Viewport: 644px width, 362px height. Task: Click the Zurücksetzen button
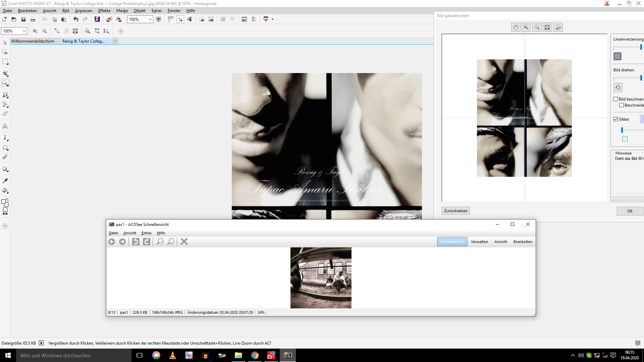[455, 211]
